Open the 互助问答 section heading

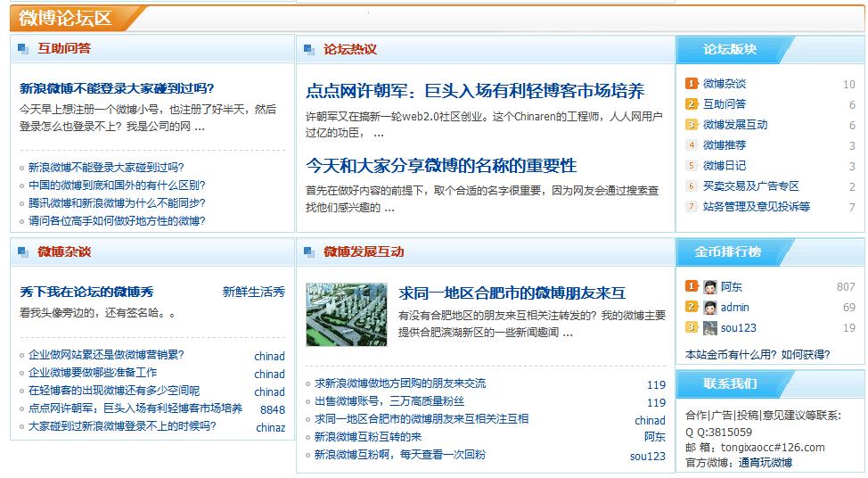point(64,49)
